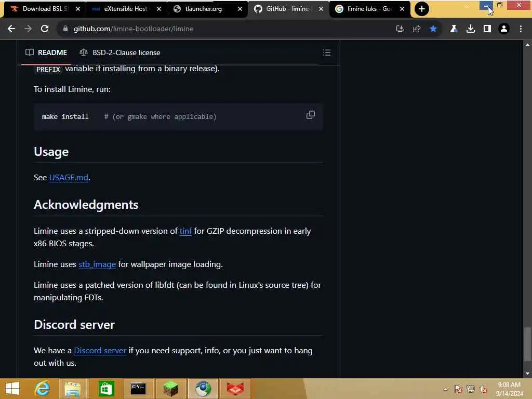Image resolution: width=532 pixels, height=399 pixels.
Task: Switch to tlauncher.org tab
Action: point(204,9)
